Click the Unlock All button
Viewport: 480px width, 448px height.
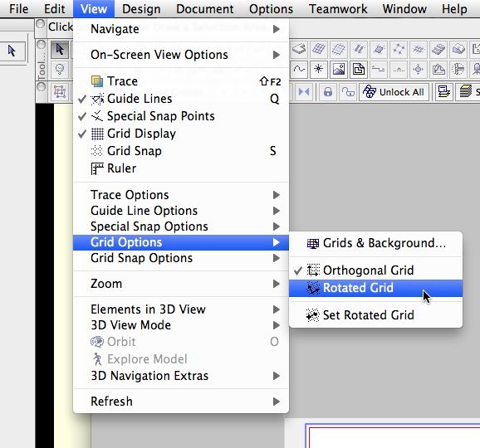[x=394, y=92]
